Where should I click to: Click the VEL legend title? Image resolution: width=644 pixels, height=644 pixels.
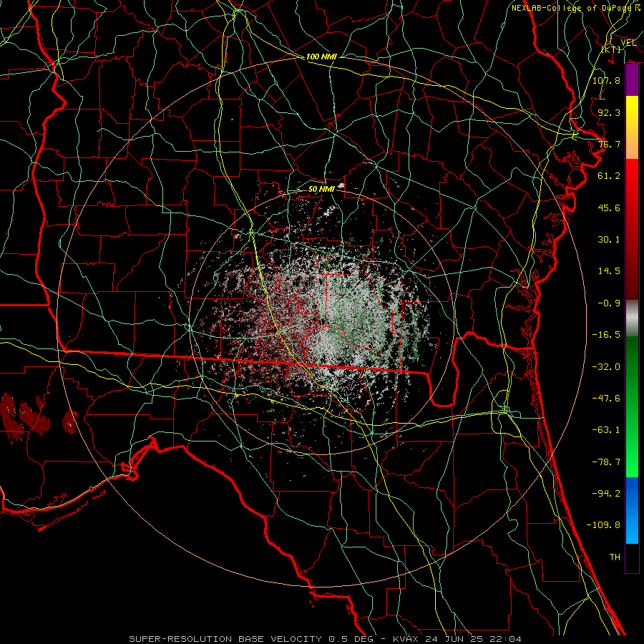pos(628,43)
